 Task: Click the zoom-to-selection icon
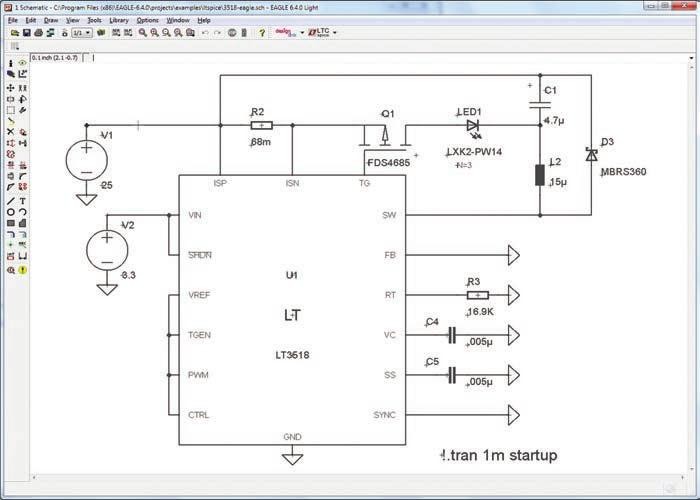[190, 33]
